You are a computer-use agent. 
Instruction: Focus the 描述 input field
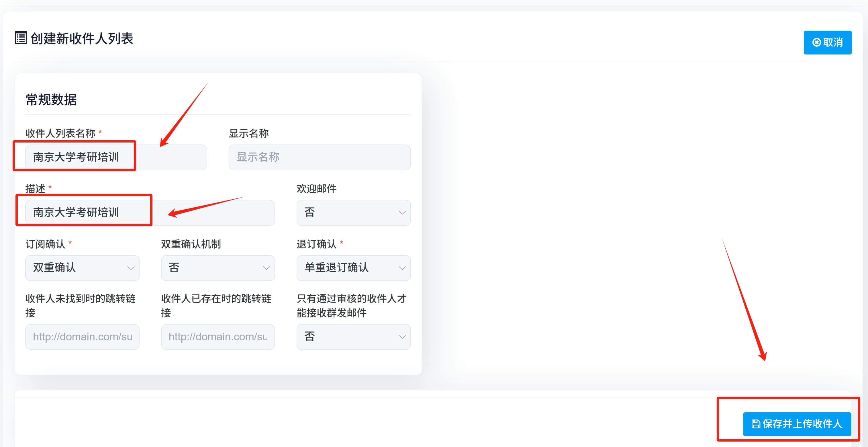(x=150, y=212)
